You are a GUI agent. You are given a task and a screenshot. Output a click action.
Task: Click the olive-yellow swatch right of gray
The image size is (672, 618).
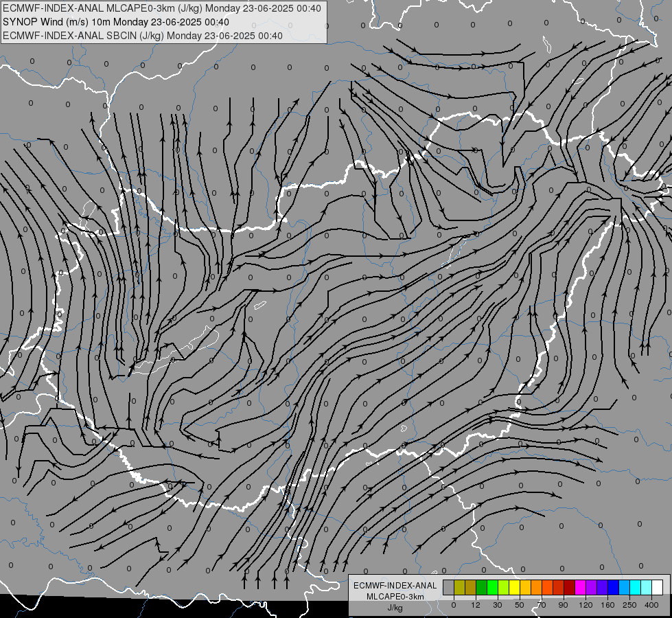(459, 587)
